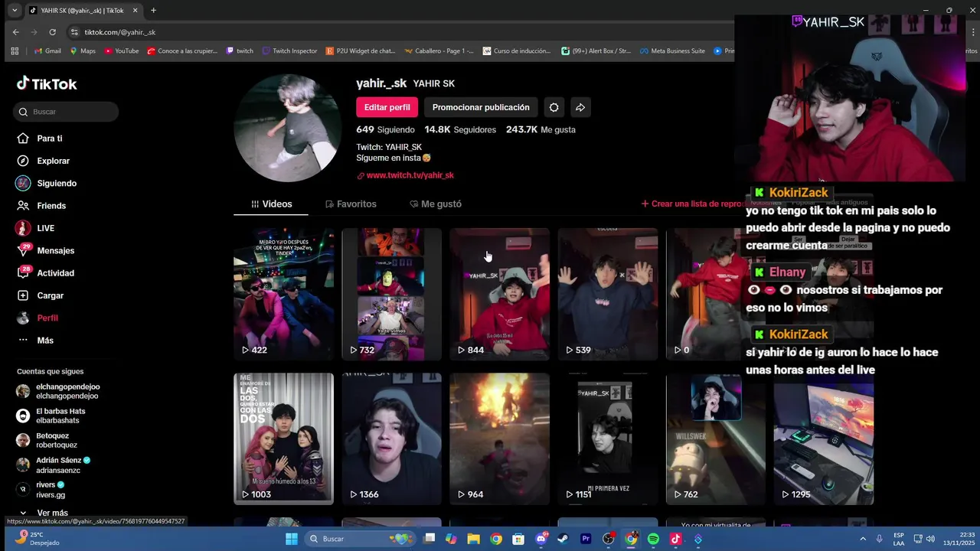The width and height of the screenshot is (980, 551).
Task: Open Twitch Inspector bookmark
Action: (289, 51)
